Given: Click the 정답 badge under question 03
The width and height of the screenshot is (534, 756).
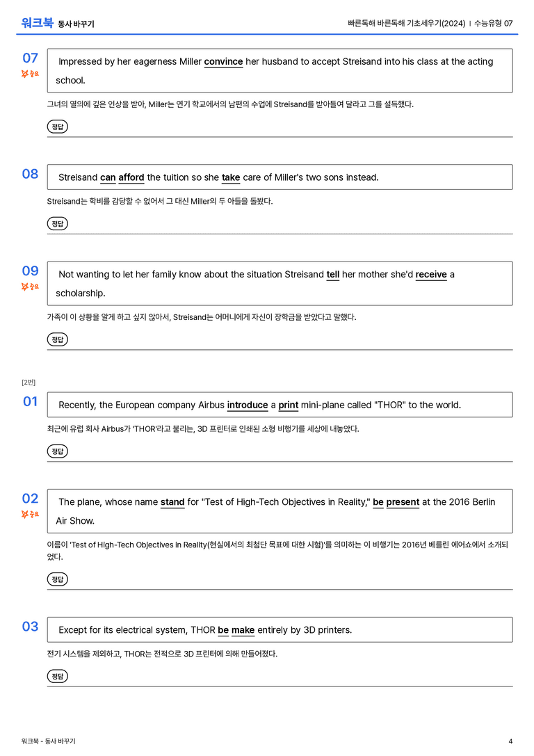Looking at the screenshot, I should click(57, 676).
